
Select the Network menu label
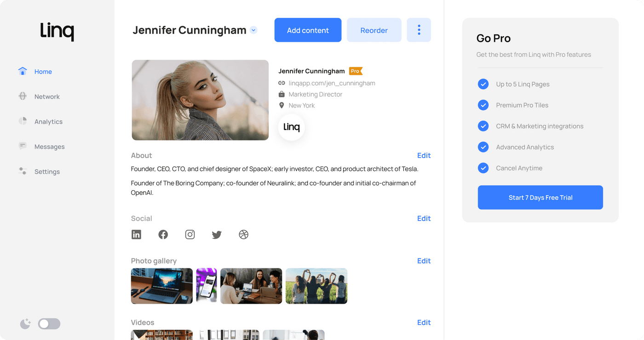pos(47,96)
